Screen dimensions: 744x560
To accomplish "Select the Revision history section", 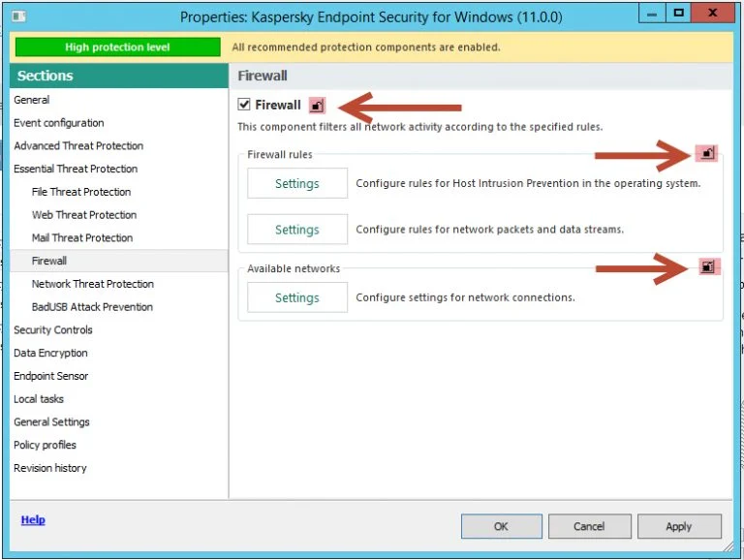I will click(x=118, y=468).
